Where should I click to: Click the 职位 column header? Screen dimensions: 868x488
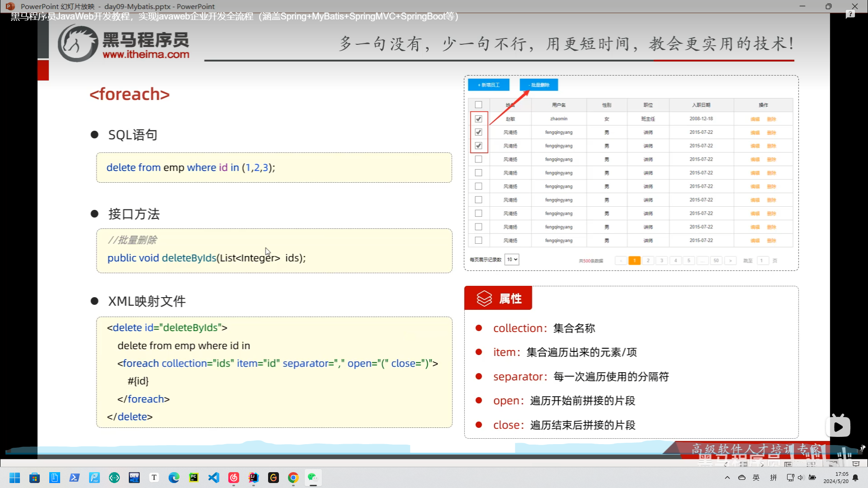point(648,105)
